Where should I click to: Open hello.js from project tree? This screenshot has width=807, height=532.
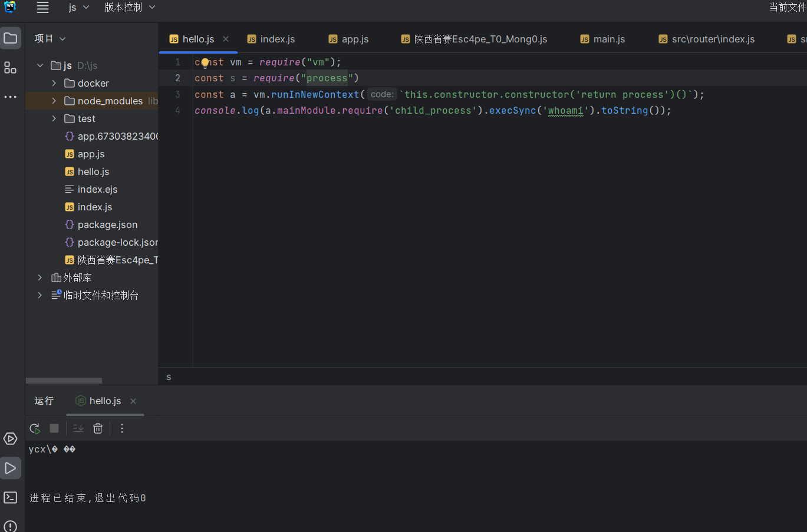click(x=92, y=171)
